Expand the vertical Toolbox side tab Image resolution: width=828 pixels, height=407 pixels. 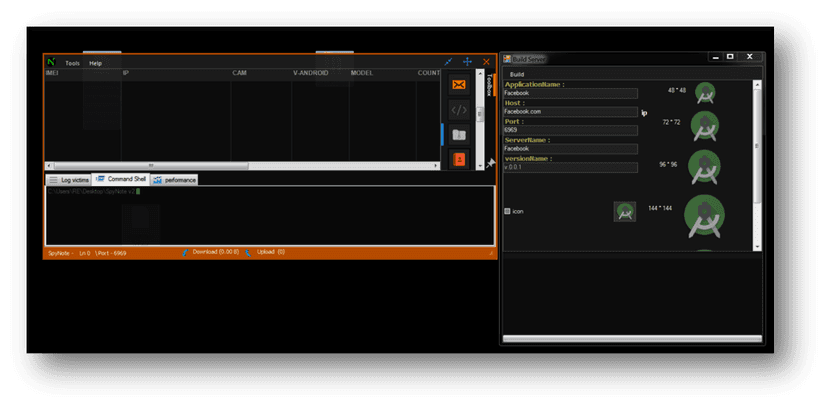[x=489, y=84]
